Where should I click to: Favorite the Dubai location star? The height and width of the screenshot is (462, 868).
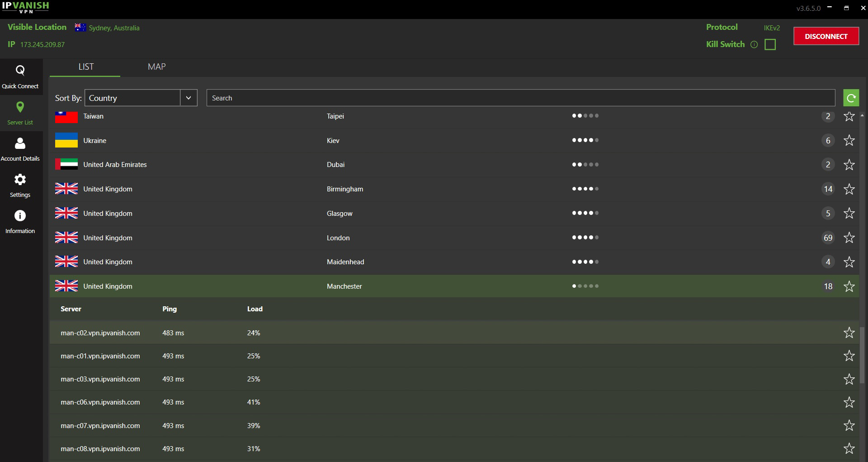[849, 165]
